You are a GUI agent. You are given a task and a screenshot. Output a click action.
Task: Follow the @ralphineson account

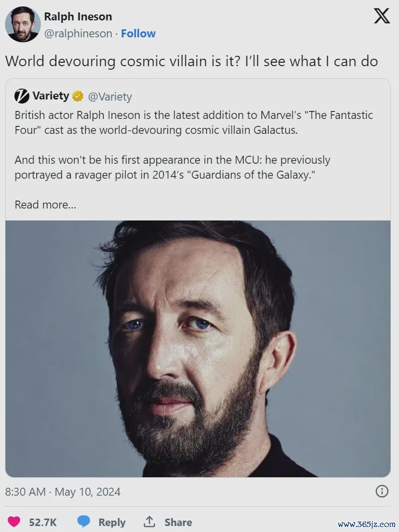(x=138, y=33)
